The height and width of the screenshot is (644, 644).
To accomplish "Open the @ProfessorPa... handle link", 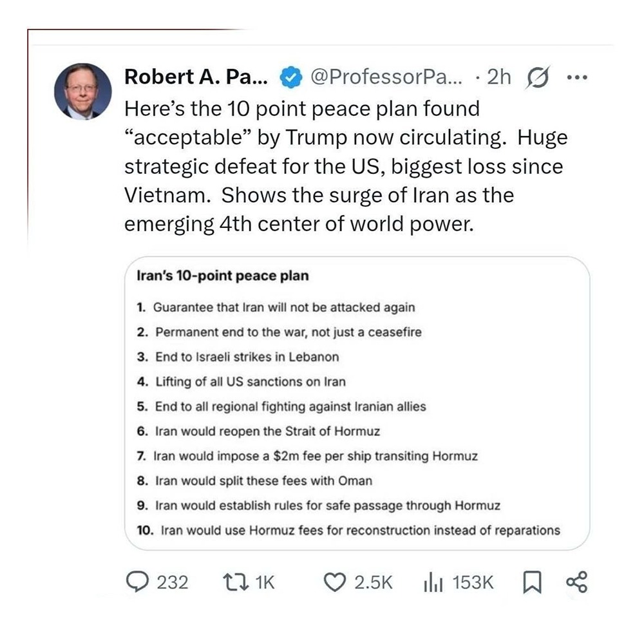I will (387, 77).
